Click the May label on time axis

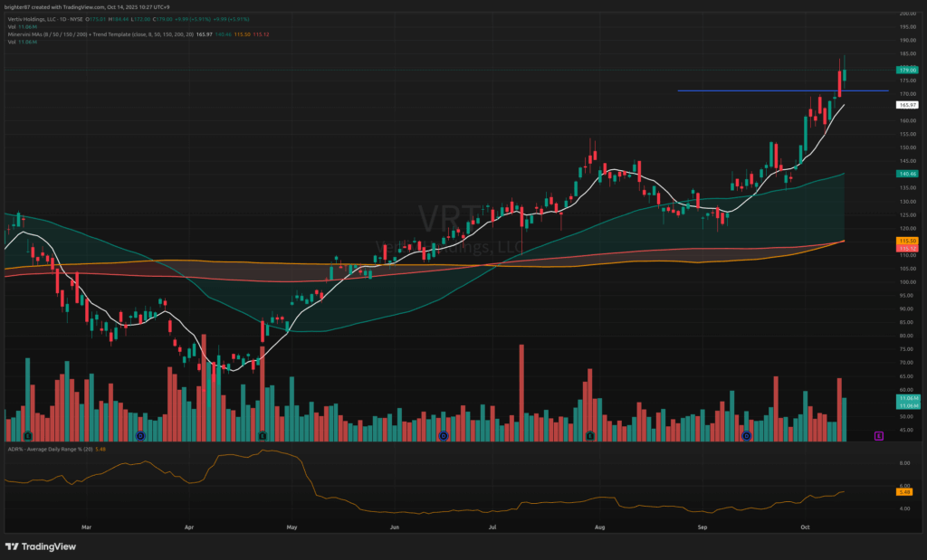(291, 526)
